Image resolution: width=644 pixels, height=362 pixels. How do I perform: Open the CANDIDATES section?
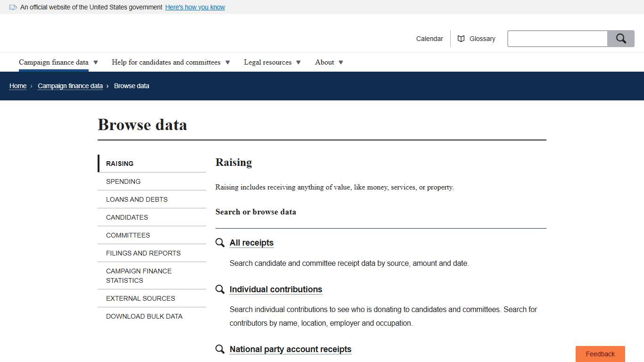pos(127,217)
